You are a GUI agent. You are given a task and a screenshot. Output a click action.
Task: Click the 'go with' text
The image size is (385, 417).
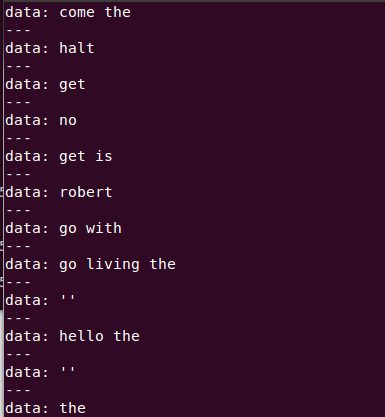pos(90,228)
